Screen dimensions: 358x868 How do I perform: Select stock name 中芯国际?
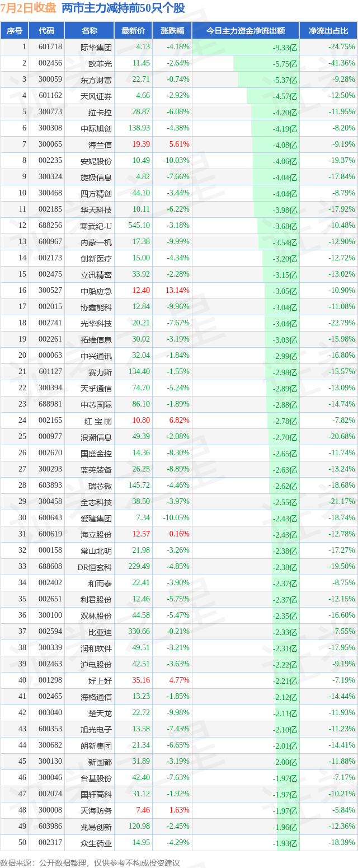pos(96,404)
